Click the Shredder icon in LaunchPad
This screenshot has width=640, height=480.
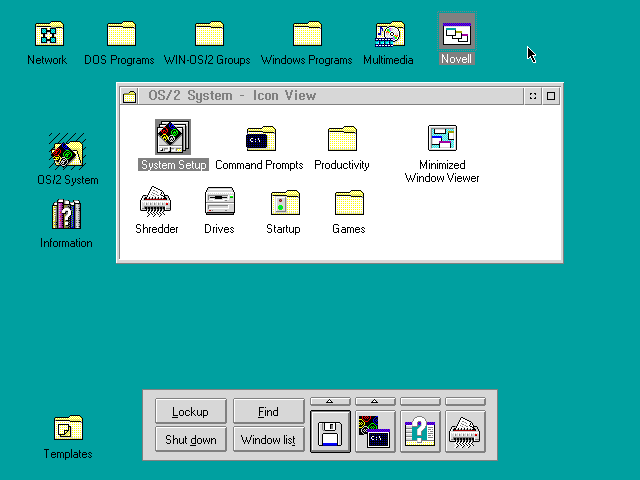point(465,432)
